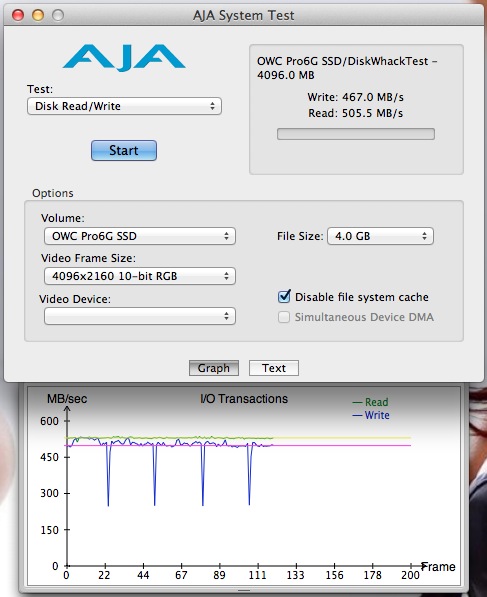The width and height of the screenshot is (487, 597).
Task: Click the AJA System Test window title
Action: (243, 15)
